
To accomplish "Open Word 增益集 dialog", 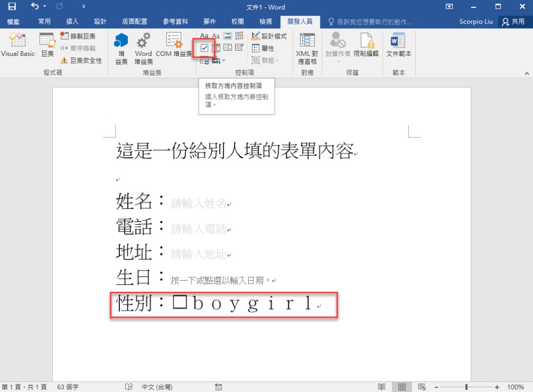I will click(143, 48).
